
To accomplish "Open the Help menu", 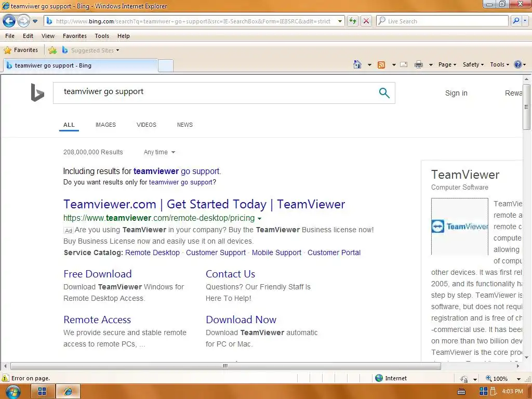I will (124, 36).
